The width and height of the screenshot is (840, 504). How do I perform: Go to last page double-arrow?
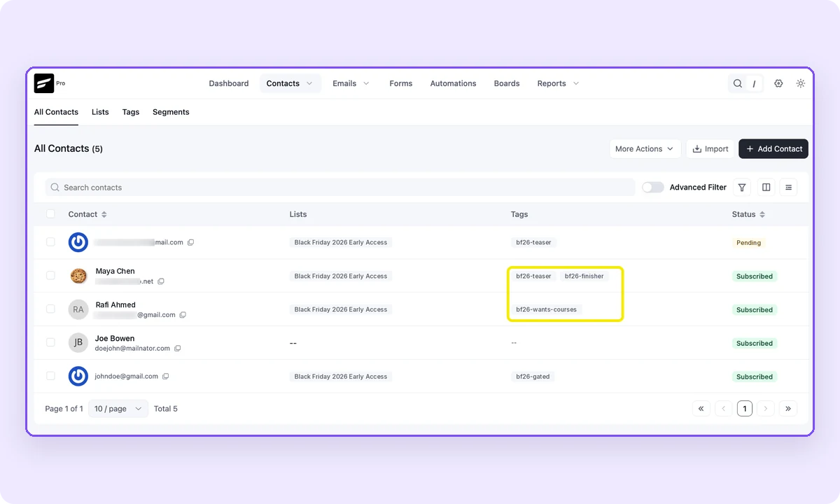click(788, 409)
